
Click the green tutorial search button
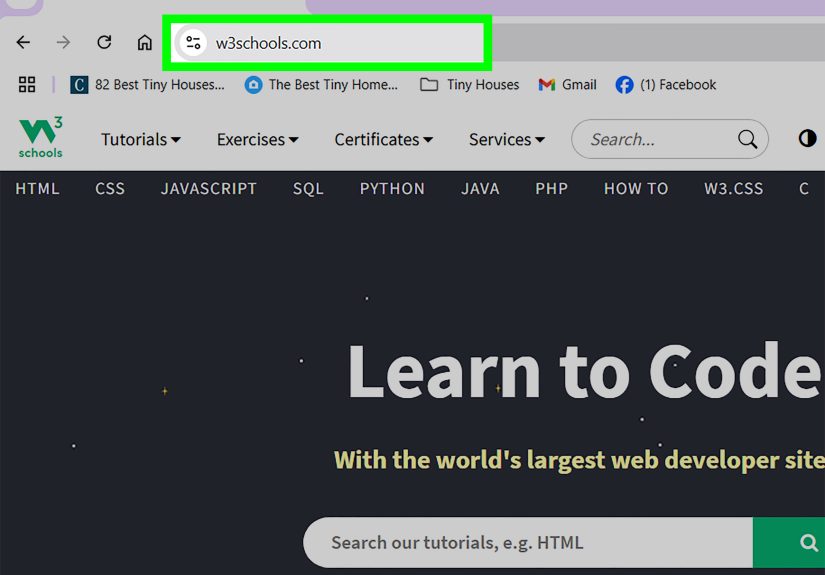789,542
